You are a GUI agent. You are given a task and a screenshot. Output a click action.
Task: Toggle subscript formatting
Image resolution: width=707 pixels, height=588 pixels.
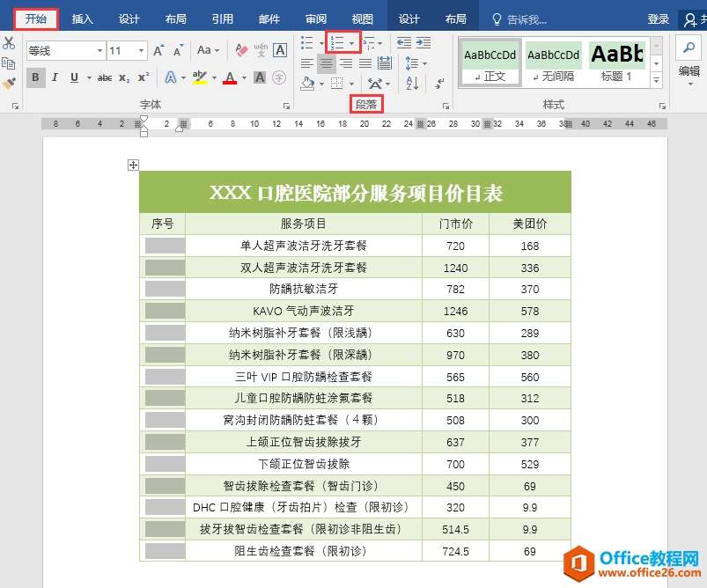coord(124,78)
